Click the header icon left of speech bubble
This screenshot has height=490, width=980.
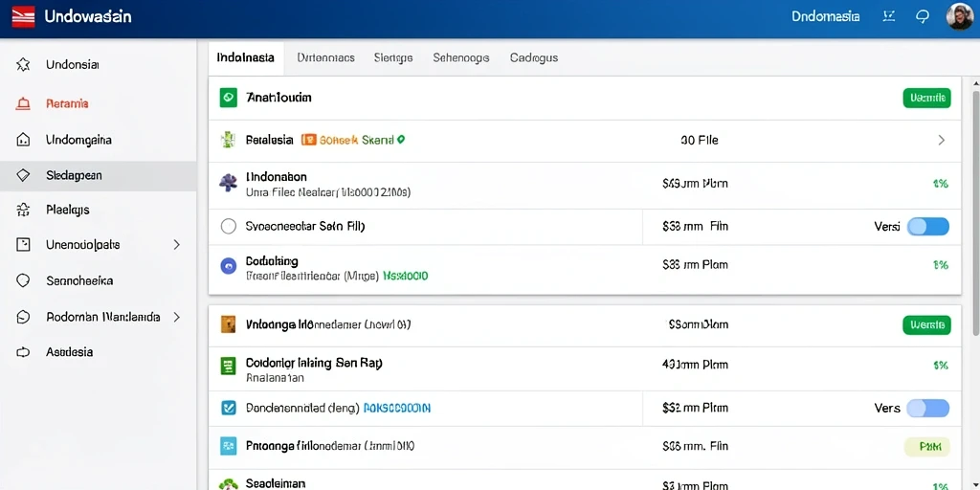tap(888, 16)
